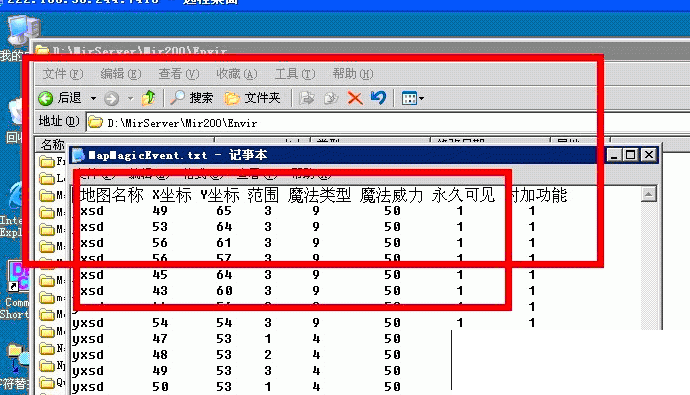Click the greyed Forward arrow icon
The width and height of the screenshot is (690, 395).
point(111,98)
